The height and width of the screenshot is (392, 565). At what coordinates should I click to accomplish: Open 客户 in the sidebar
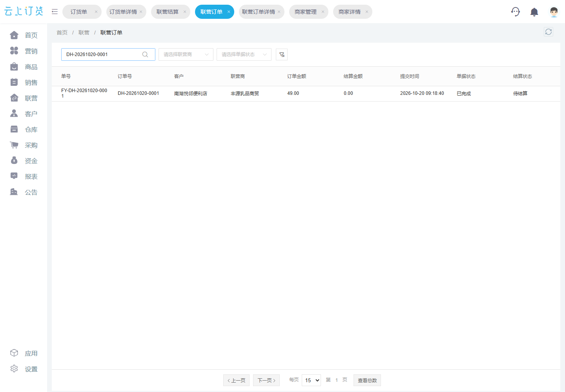[x=24, y=114]
